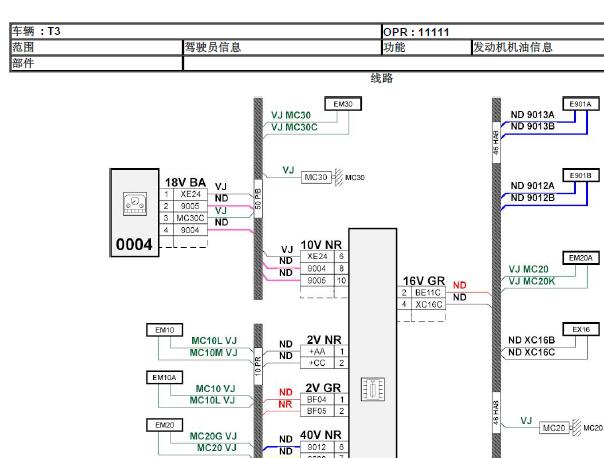The image size is (604, 458).
Task: Click the VJ MC30 wire label
Action: [291, 115]
